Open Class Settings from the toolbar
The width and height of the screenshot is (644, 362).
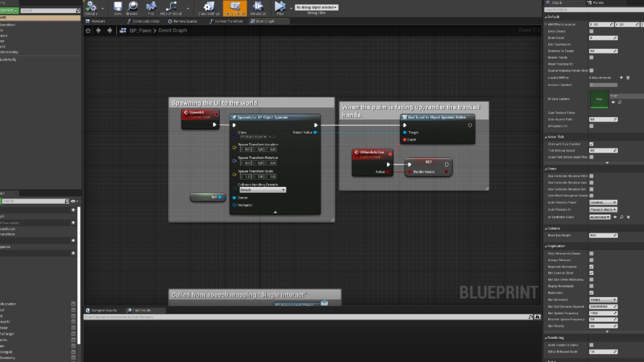[209, 8]
